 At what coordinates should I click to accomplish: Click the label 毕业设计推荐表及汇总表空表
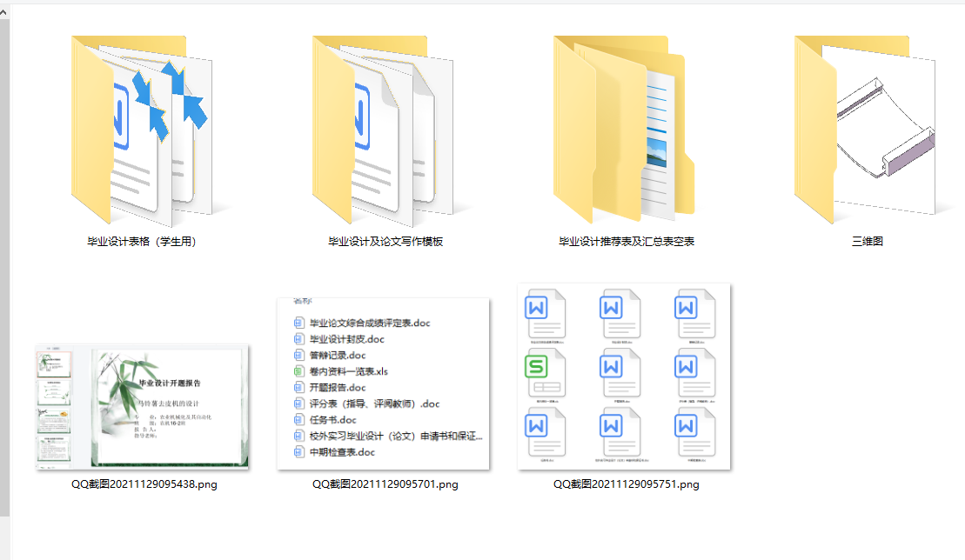(627, 242)
